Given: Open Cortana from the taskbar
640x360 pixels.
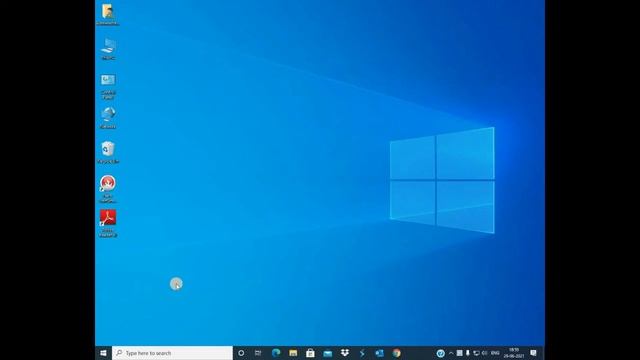Looking at the screenshot, I should pyautogui.click(x=241, y=353).
